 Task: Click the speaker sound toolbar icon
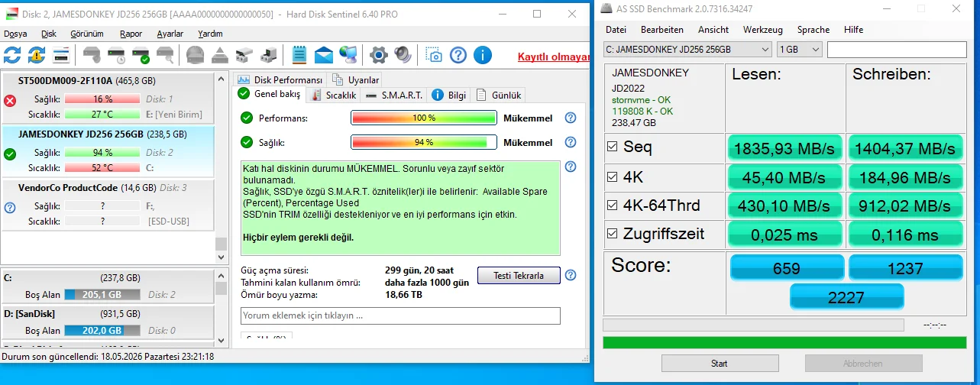403,55
